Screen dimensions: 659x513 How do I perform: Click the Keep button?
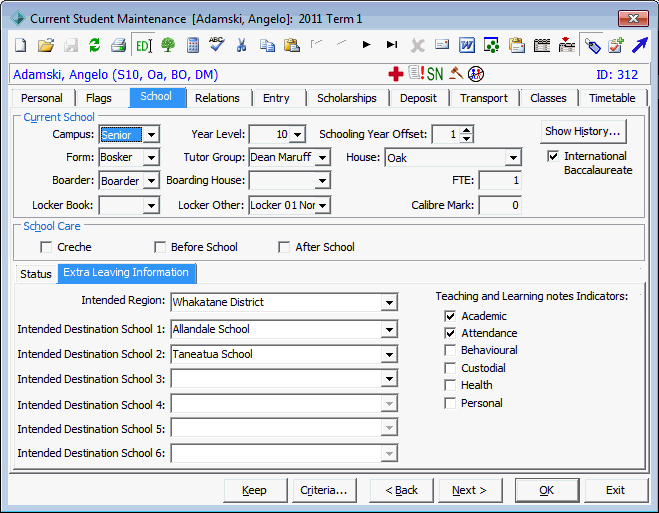[255, 490]
